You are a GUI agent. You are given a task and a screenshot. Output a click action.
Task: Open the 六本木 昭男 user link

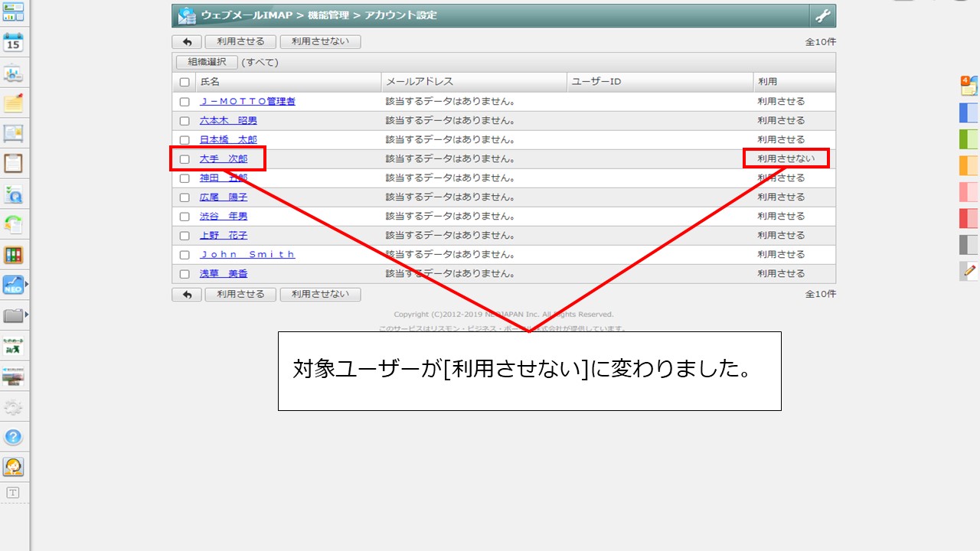pyautogui.click(x=228, y=121)
